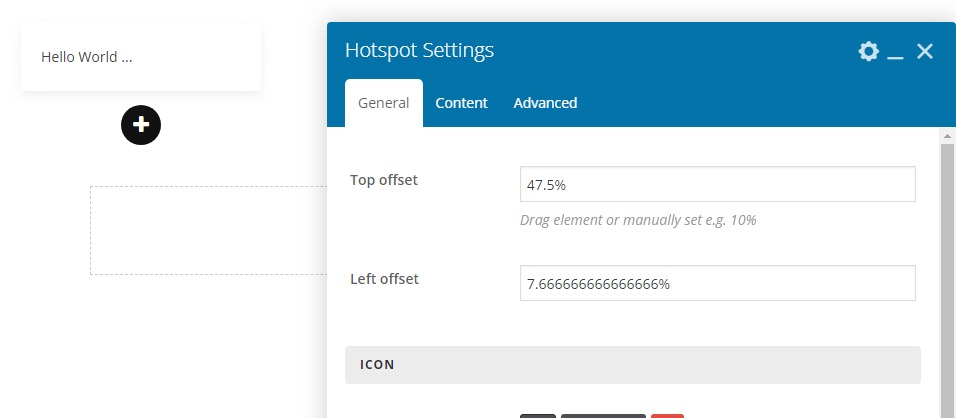Viewport: 956px width, 418px height.
Task: Click the Hotspot Settings title text
Action: pyautogui.click(x=419, y=50)
